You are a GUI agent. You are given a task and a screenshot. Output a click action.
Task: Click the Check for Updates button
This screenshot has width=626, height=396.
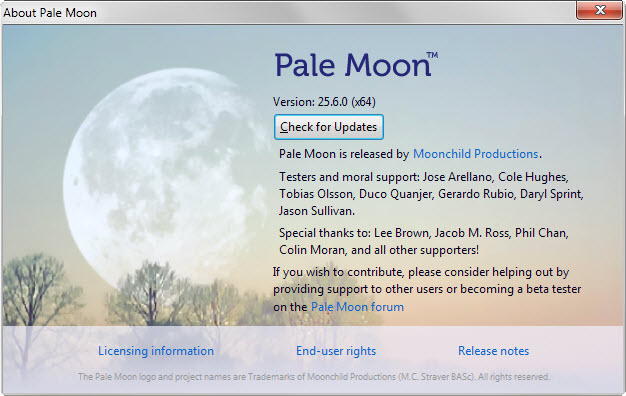tap(329, 127)
